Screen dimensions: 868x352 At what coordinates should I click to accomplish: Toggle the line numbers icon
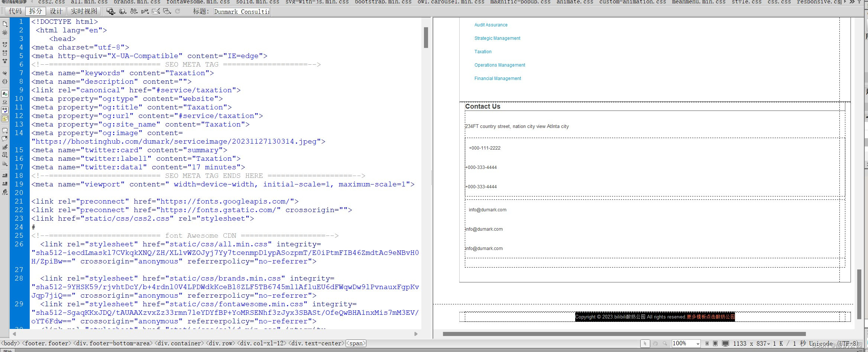point(5,94)
